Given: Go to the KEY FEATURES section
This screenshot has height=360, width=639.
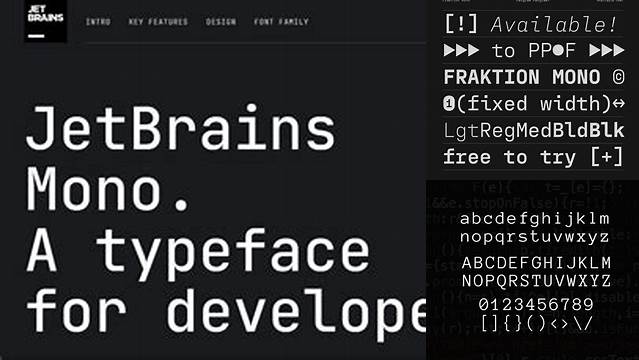Looking at the screenshot, I should [x=158, y=22].
